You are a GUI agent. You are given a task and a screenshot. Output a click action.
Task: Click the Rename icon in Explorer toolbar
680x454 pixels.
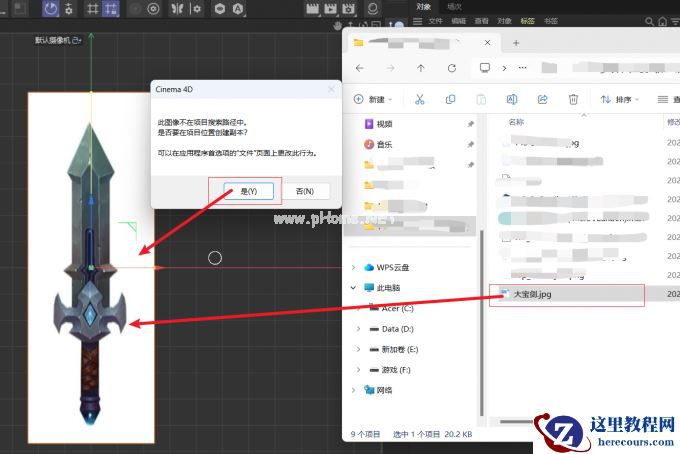point(512,99)
